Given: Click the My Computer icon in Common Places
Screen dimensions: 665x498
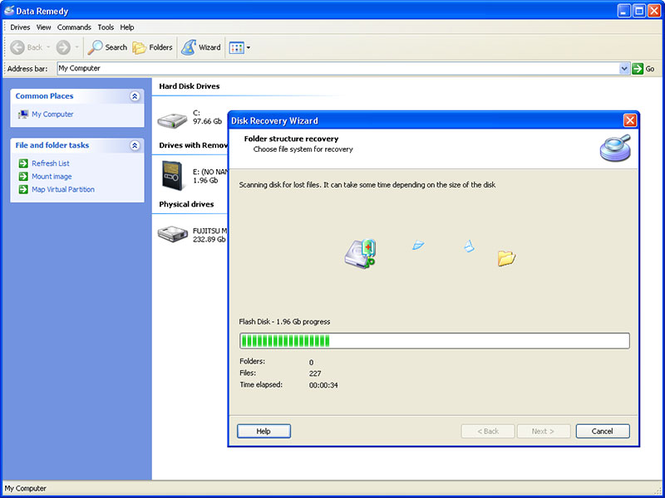Looking at the screenshot, I should coord(23,114).
